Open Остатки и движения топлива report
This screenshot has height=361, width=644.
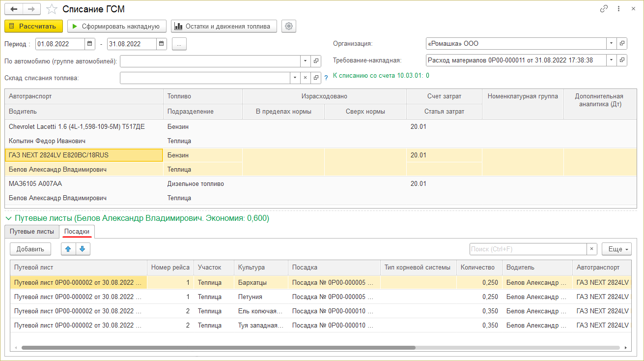click(x=224, y=26)
